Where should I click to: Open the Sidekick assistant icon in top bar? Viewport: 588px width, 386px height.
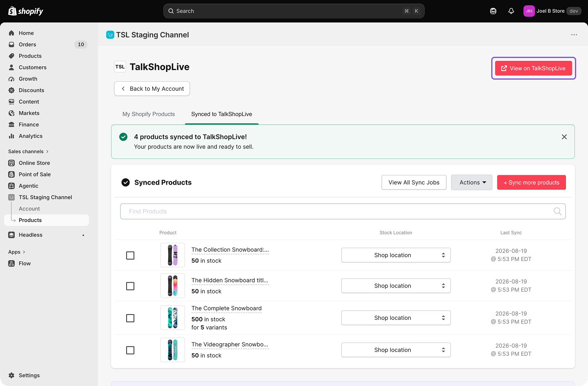point(493,11)
